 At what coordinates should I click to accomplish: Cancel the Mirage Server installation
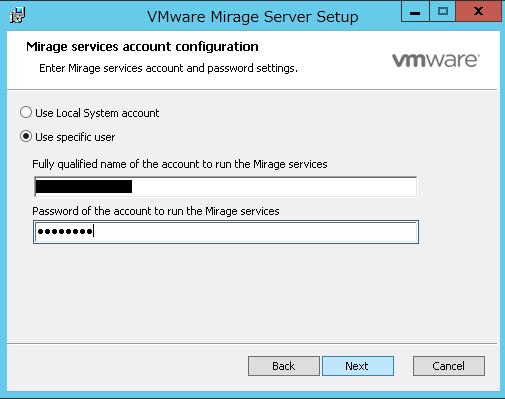449,366
